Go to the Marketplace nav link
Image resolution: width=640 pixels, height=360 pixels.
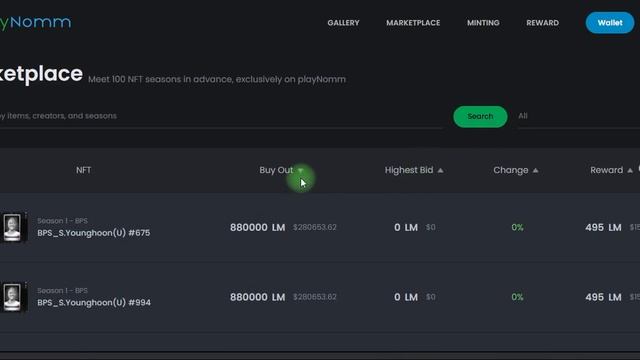[413, 23]
